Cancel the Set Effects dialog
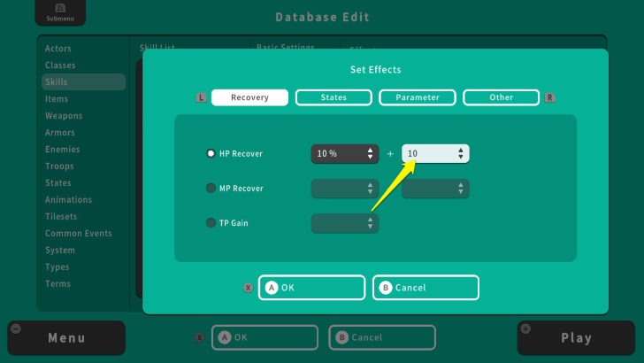The width and height of the screenshot is (644, 363). [x=425, y=288]
